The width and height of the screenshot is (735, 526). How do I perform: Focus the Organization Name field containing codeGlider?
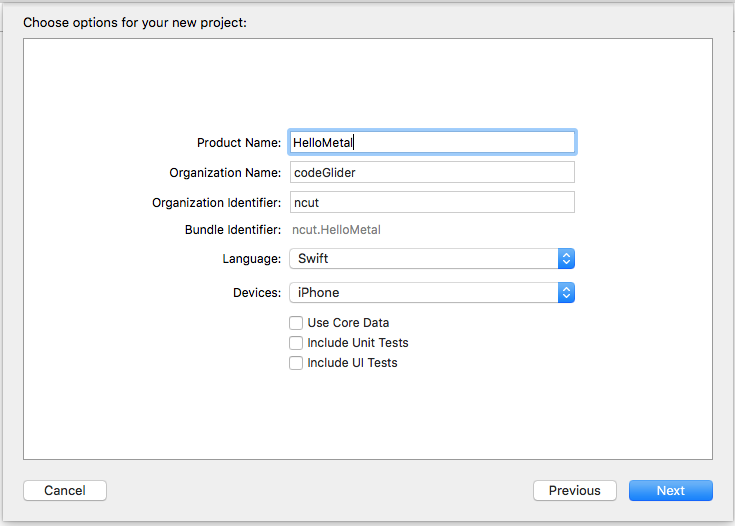coord(432,172)
